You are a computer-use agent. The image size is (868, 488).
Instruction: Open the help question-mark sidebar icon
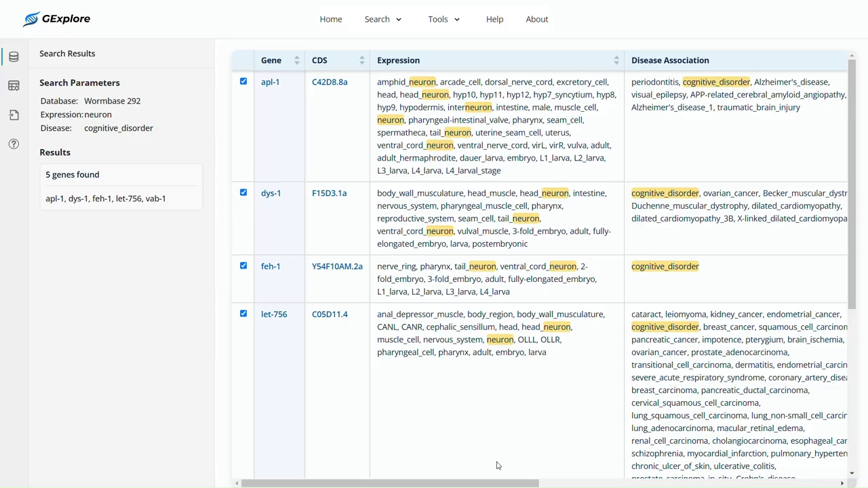coord(14,144)
